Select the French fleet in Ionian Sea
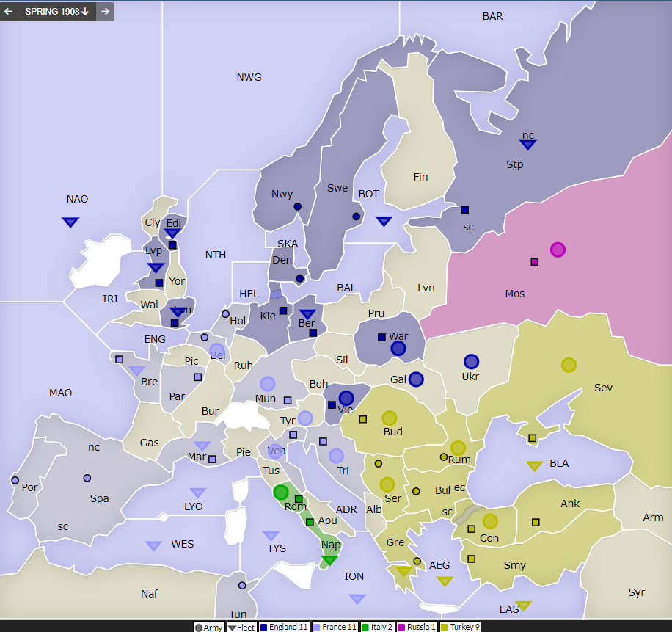The height and width of the screenshot is (632, 672). [x=357, y=598]
